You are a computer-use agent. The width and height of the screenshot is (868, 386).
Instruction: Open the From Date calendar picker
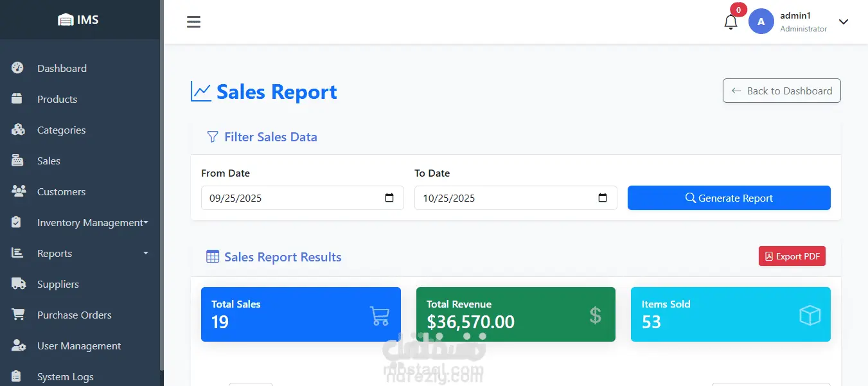(x=389, y=198)
